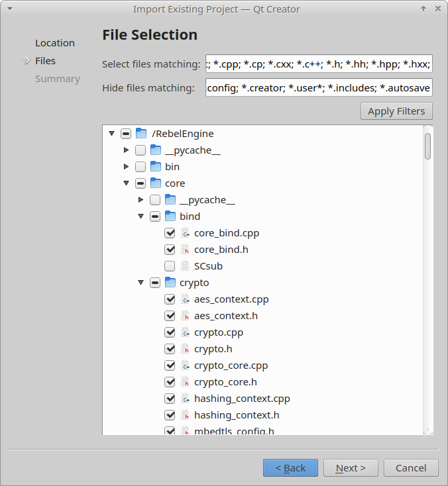Click the hashing_context.h header icon
The width and height of the screenshot is (448, 486).
(185, 415)
